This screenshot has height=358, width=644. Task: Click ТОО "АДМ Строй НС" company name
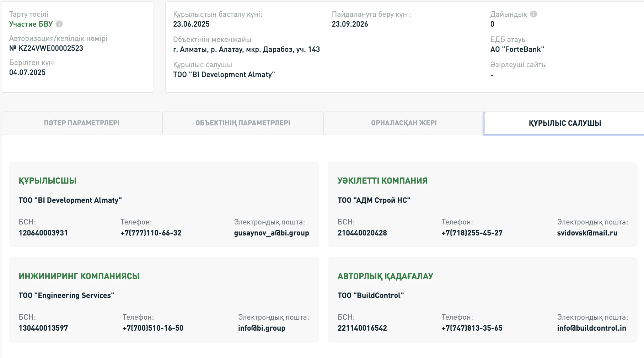pos(374,200)
